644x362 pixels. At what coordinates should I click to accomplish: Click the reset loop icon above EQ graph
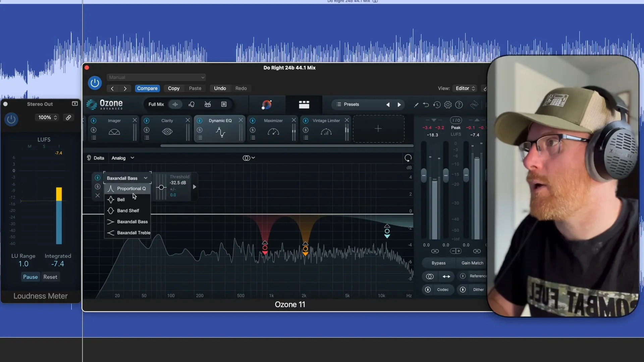click(408, 158)
